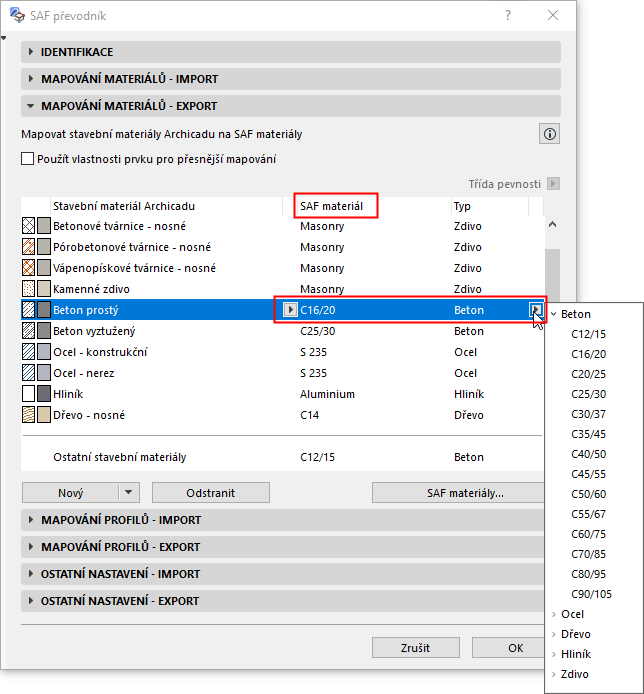The image size is (644, 694).
Task: Choose C30/37 concrete grade
Action: (x=588, y=414)
